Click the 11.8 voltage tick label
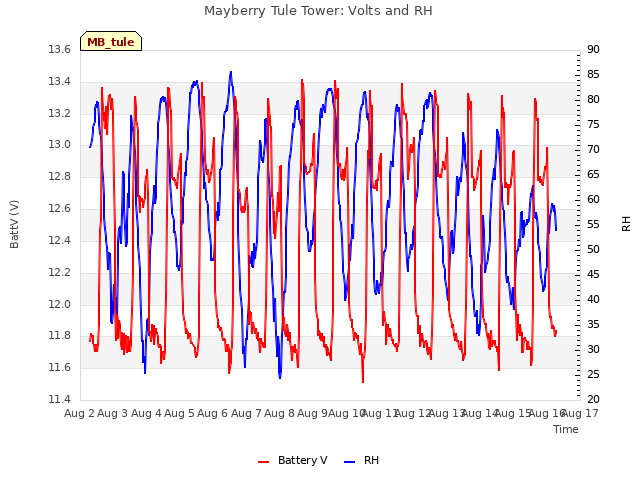The image size is (640, 480). pyautogui.click(x=60, y=336)
